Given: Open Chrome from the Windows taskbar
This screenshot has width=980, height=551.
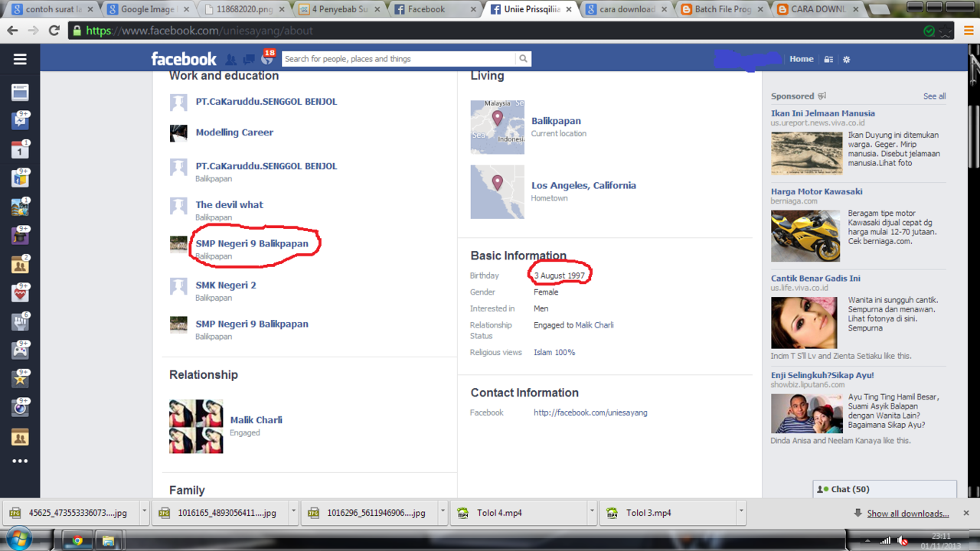Looking at the screenshot, I should coord(77,540).
